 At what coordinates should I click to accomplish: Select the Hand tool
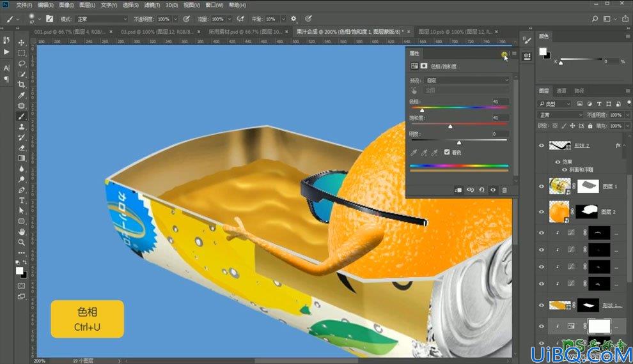(x=21, y=231)
